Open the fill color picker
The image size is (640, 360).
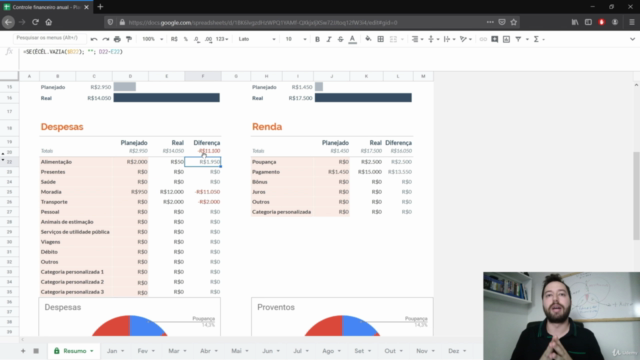[368, 39]
